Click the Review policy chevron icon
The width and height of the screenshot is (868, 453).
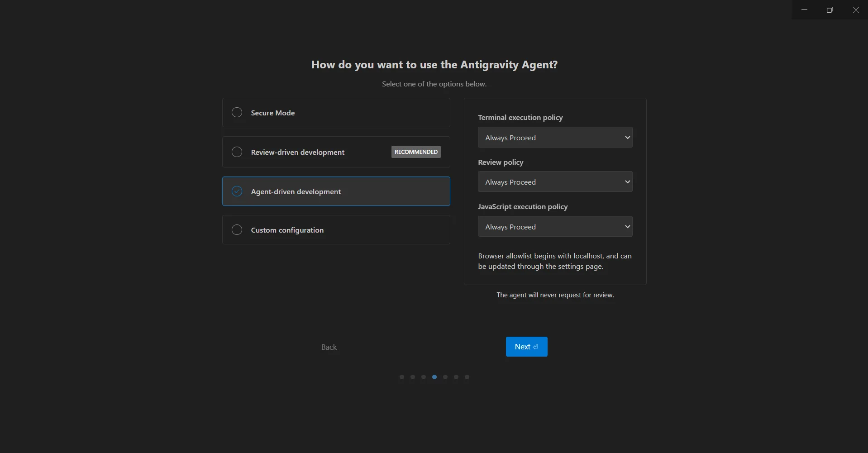(x=627, y=181)
